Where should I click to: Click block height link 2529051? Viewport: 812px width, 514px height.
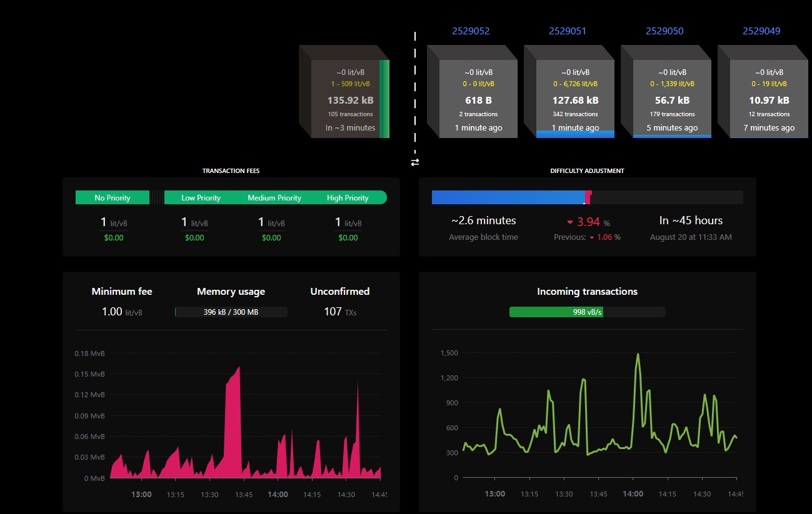pyautogui.click(x=568, y=31)
